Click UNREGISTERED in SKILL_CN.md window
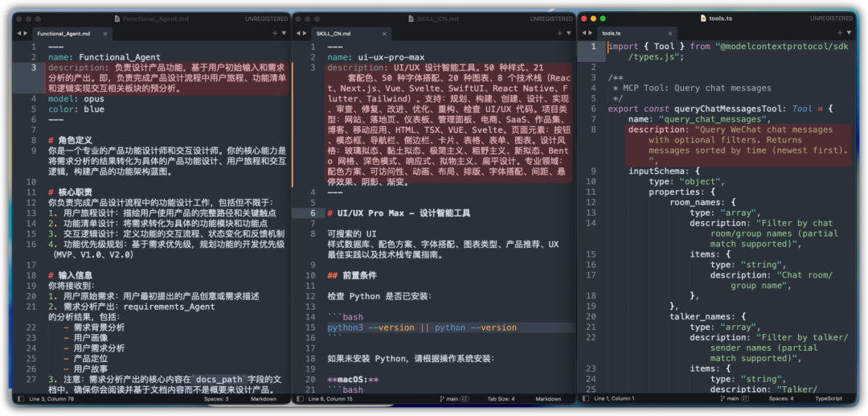 coord(551,19)
